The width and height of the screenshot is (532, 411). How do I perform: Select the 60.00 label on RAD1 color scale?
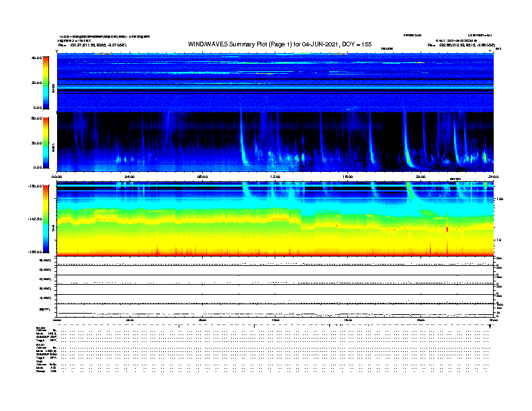coord(36,118)
